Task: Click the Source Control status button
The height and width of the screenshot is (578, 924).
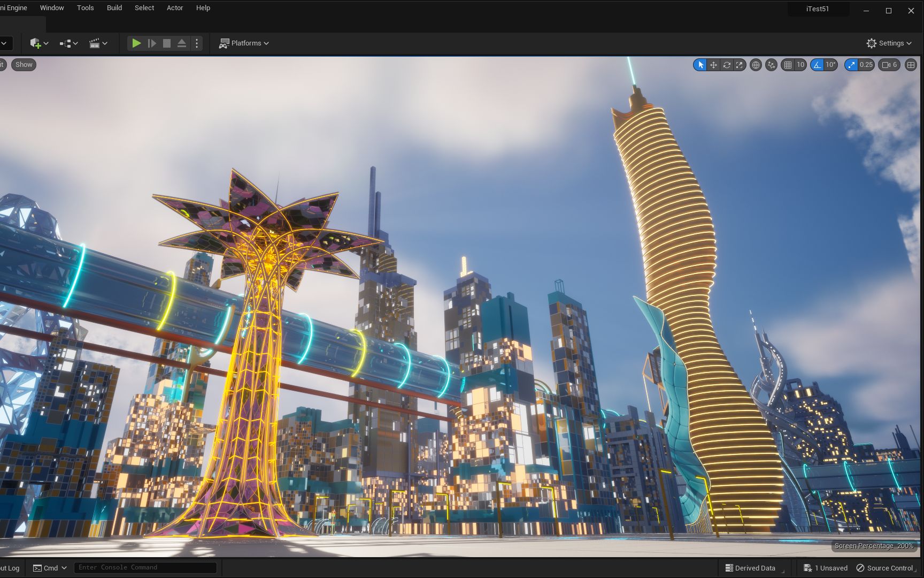Action: (x=885, y=568)
